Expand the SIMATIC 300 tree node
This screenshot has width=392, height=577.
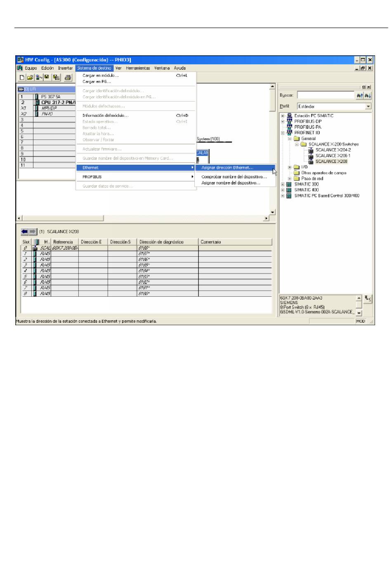point(283,184)
